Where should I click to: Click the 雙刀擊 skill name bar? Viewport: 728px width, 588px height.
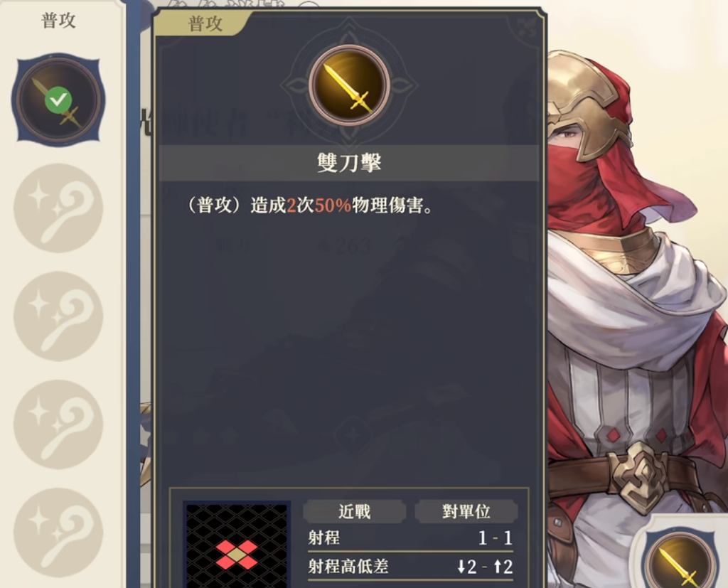[x=348, y=163]
